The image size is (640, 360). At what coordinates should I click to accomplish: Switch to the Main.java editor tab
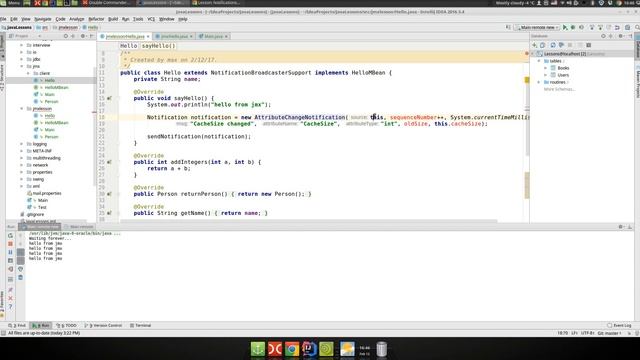(x=213, y=36)
